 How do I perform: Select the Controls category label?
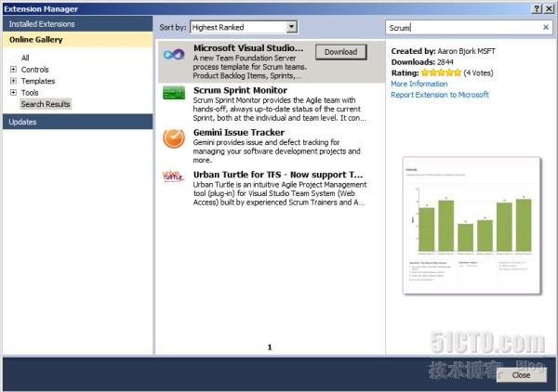coord(35,70)
